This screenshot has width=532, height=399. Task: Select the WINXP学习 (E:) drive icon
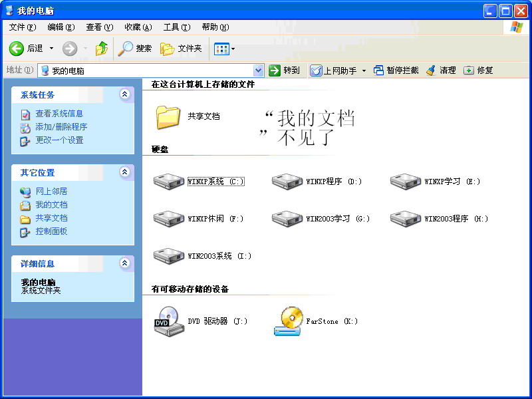(x=406, y=182)
